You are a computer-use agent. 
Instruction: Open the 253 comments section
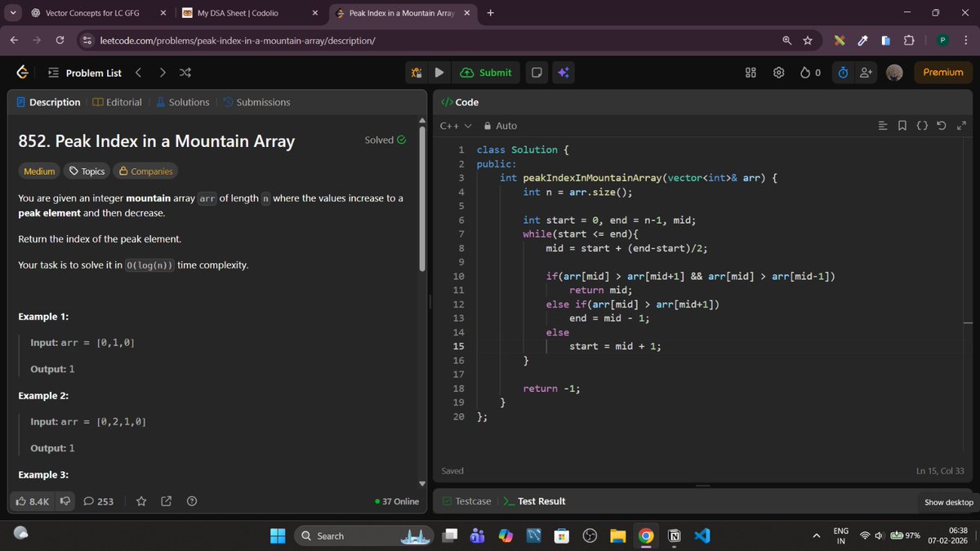tap(99, 501)
